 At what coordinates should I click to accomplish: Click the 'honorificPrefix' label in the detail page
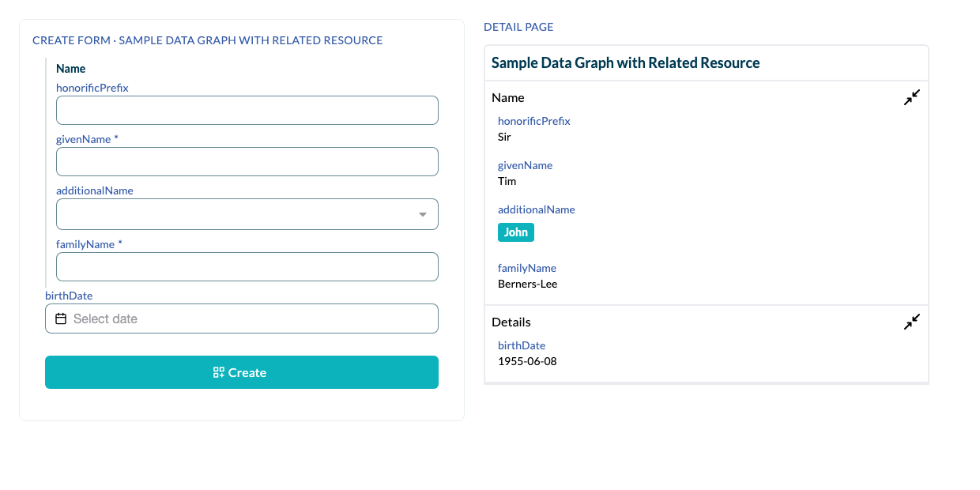tap(533, 121)
